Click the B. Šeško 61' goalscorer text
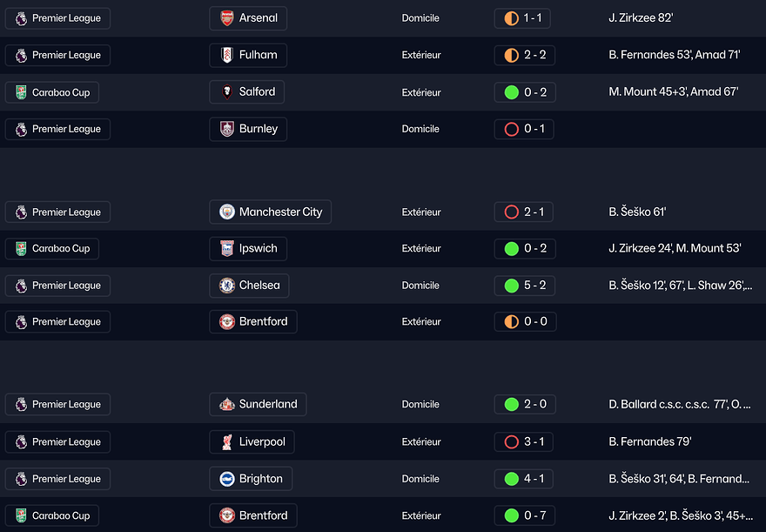The height and width of the screenshot is (532, 766). (x=637, y=212)
